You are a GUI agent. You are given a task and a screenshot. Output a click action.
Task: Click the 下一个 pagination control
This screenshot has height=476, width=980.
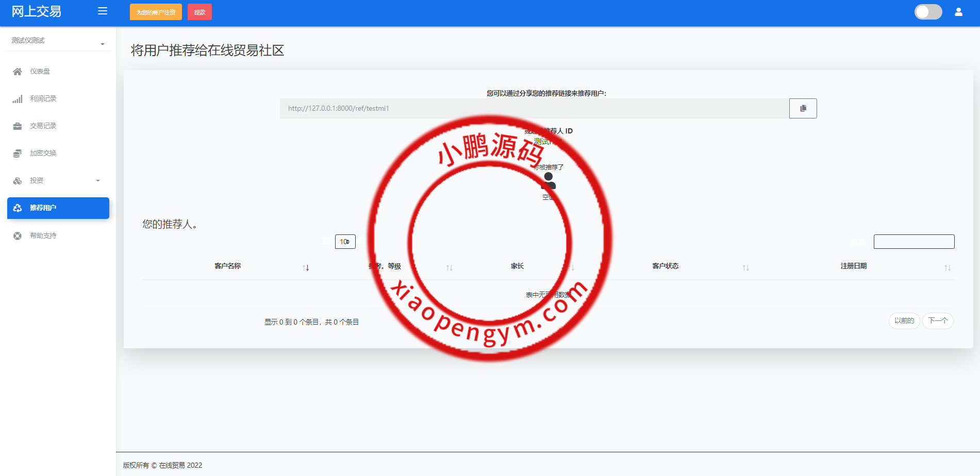coord(938,320)
